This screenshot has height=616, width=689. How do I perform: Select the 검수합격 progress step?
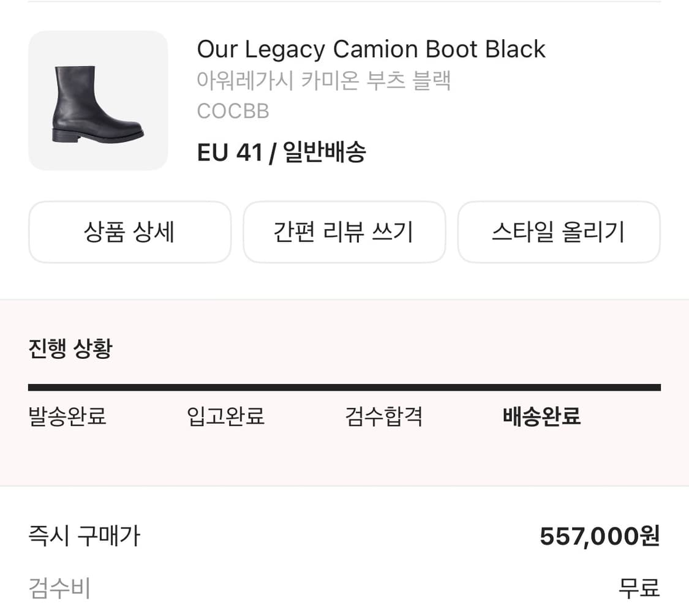pos(384,416)
